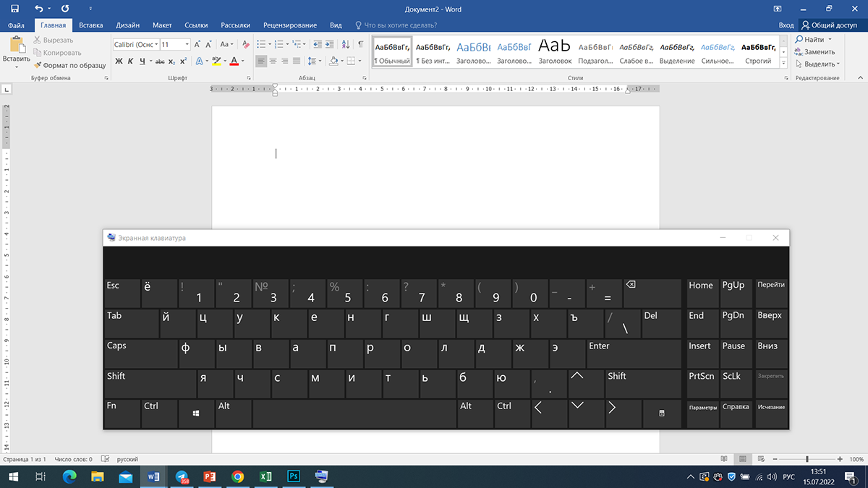Toggle italic (К) formatting
This screenshot has height=488, width=868.
coord(132,61)
